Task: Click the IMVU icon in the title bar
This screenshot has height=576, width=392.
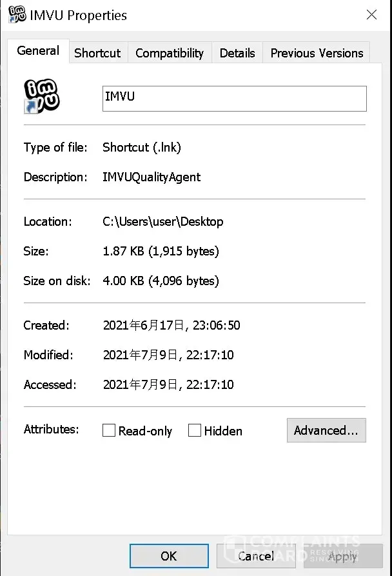Action: [x=17, y=14]
